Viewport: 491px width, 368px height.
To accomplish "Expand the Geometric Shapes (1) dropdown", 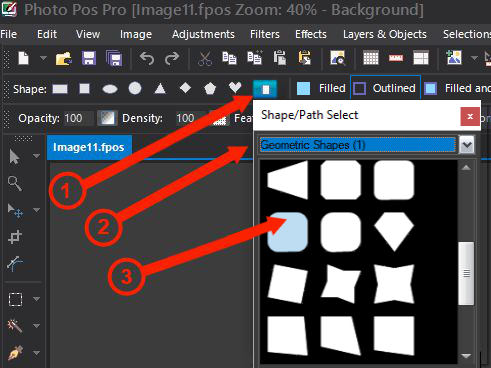I will coord(467,145).
